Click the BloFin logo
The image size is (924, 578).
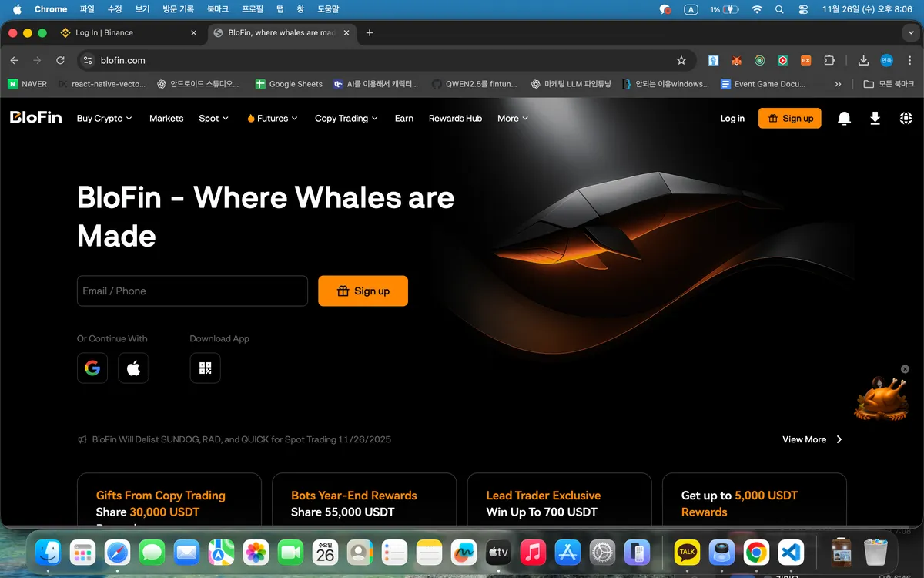(x=35, y=118)
